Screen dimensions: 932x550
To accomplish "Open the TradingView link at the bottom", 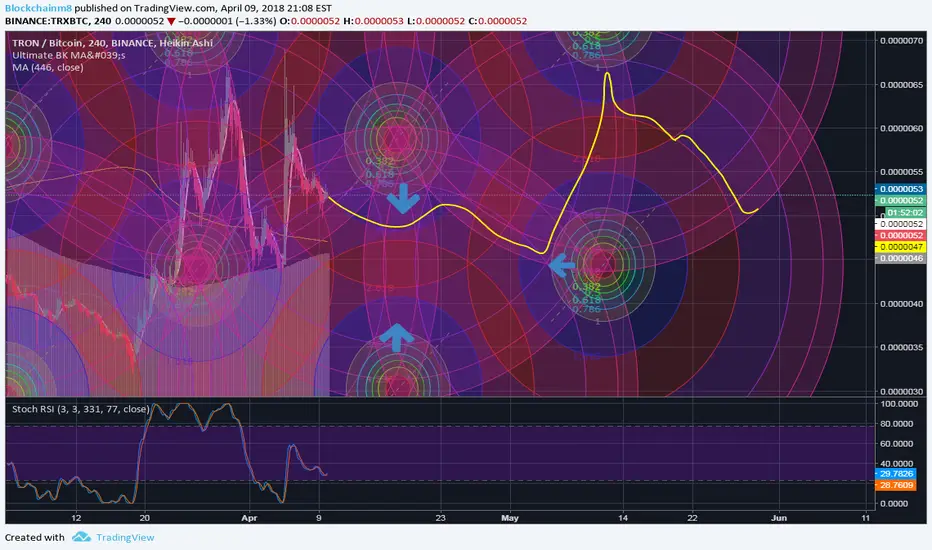I will [x=125, y=537].
